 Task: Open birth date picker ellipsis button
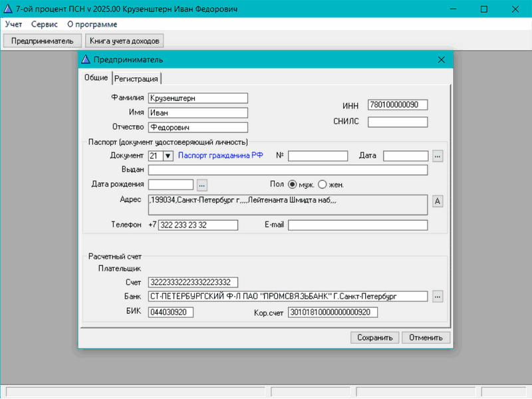point(202,184)
